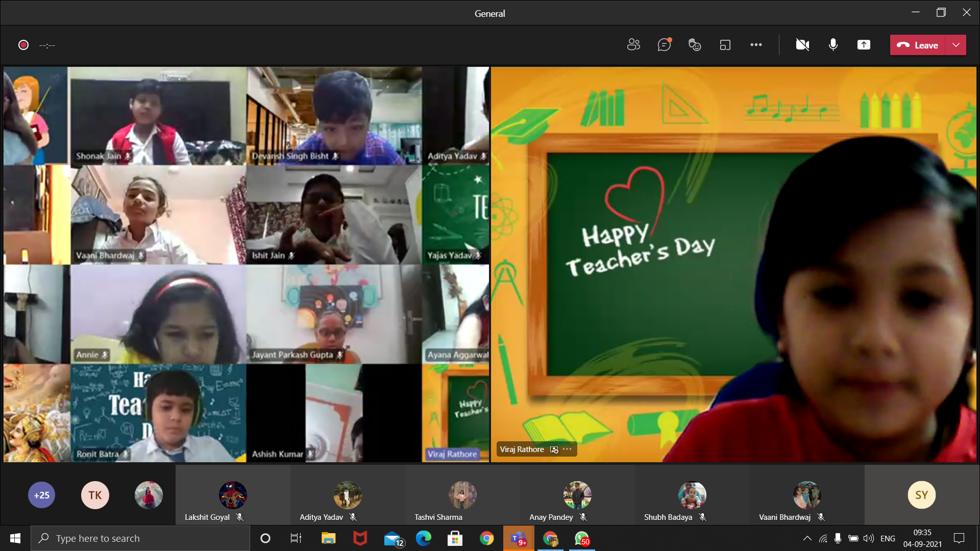The width and height of the screenshot is (980, 551).
Task: Click the recording indicator icon
Action: [x=23, y=45]
